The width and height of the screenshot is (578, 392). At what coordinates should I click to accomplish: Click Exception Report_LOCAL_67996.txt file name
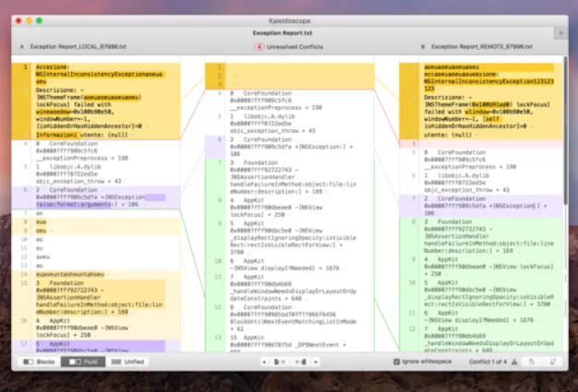pos(78,47)
